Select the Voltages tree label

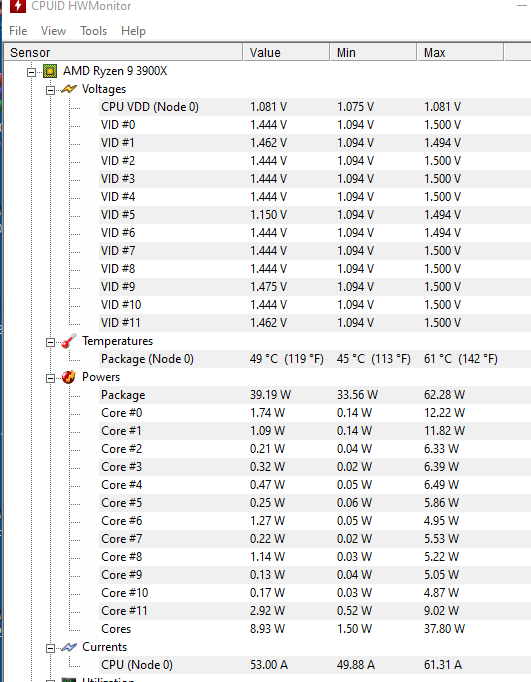104,89
